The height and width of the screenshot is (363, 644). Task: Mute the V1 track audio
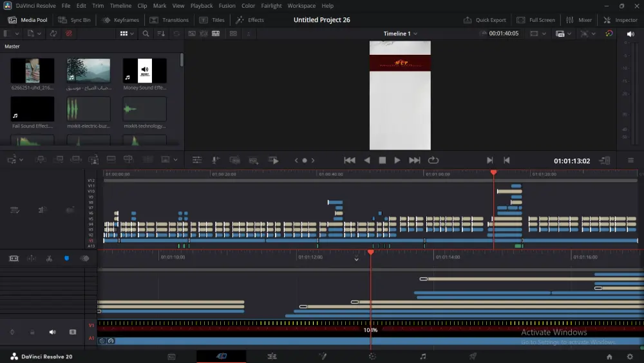[x=53, y=332]
